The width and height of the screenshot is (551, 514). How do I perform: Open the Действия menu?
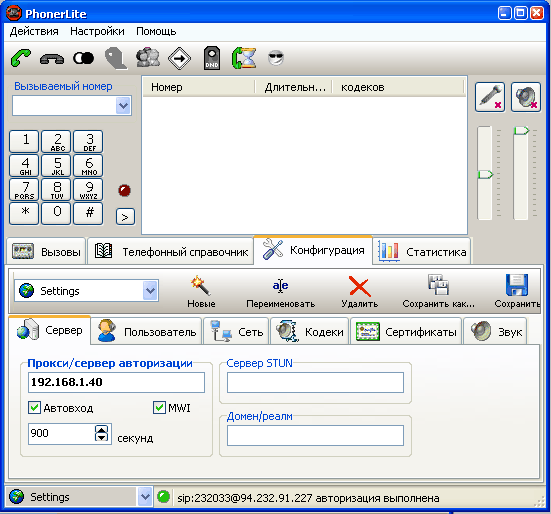(x=34, y=32)
